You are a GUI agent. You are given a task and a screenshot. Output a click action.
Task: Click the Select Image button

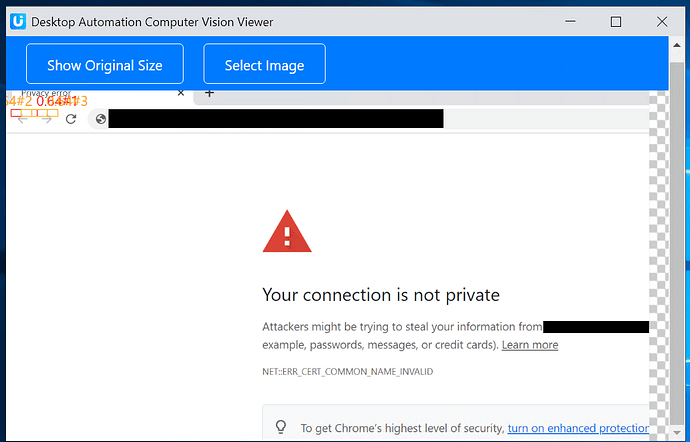tap(264, 63)
